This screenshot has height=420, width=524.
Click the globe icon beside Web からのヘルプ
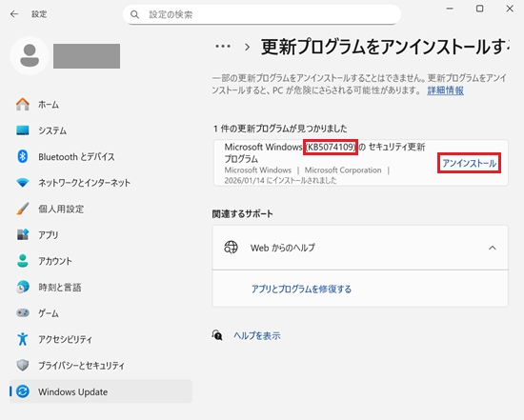(231, 248)
